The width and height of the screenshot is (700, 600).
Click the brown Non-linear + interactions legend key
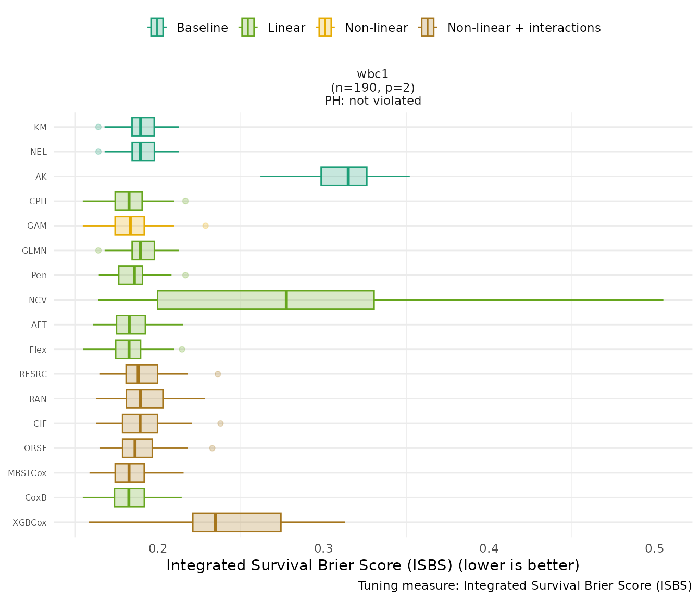tap(428, 28)
